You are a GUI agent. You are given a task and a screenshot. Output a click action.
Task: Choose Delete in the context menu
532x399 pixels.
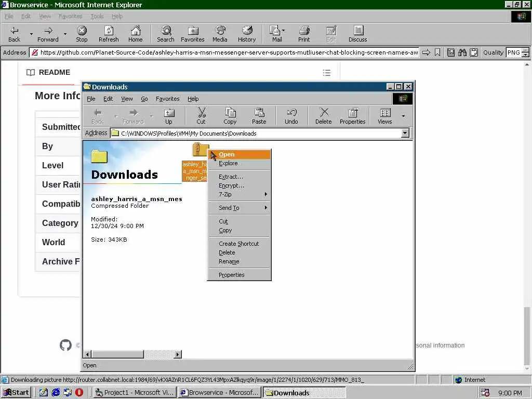point(239,252)
